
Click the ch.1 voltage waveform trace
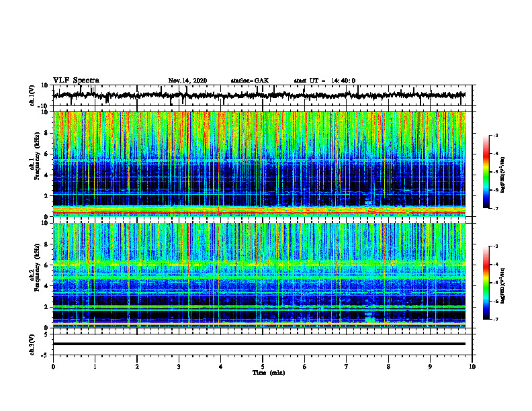[259, 95]
